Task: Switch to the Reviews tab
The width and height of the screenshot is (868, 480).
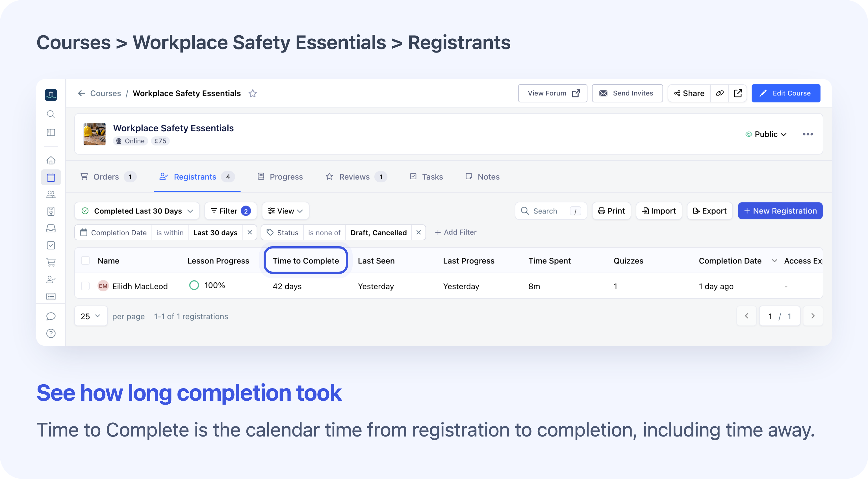Action: pyautogui.click(x=357, y=177)
